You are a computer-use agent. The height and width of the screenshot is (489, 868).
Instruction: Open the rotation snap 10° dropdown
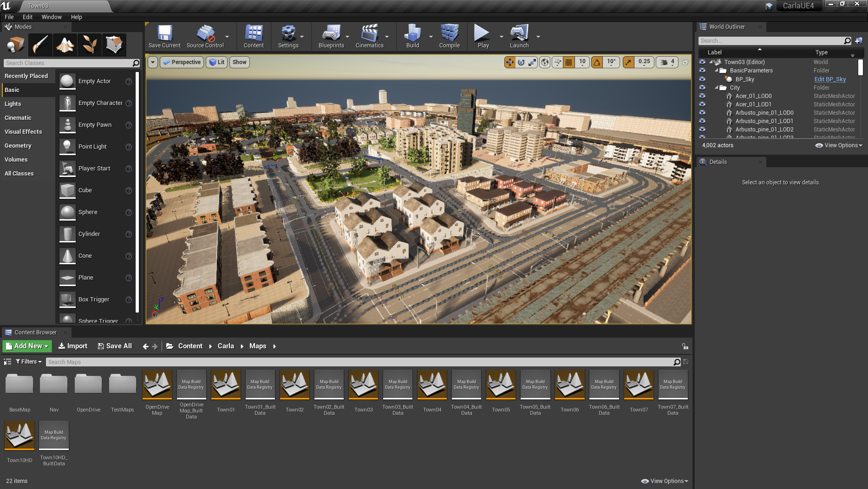click(x=611, y=62)
